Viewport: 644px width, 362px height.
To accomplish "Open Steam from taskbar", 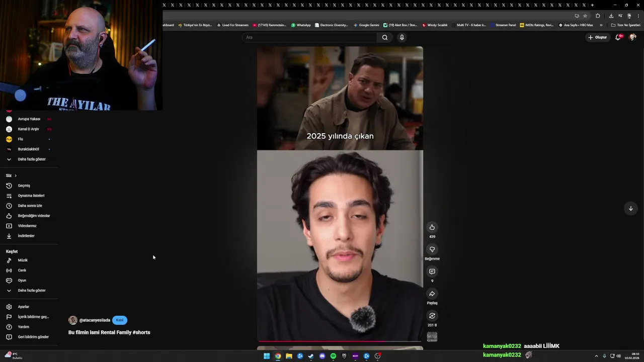I will (x=311, y=356).
